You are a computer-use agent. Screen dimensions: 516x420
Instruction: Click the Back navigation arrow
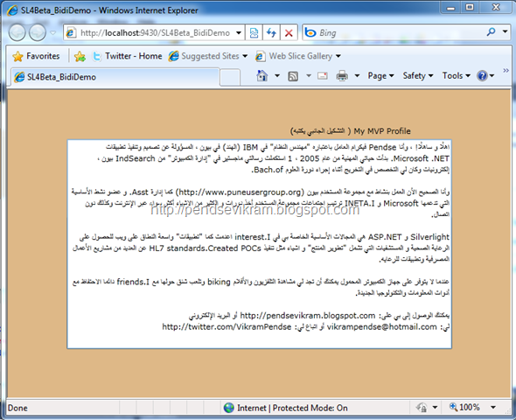(17, 32)
